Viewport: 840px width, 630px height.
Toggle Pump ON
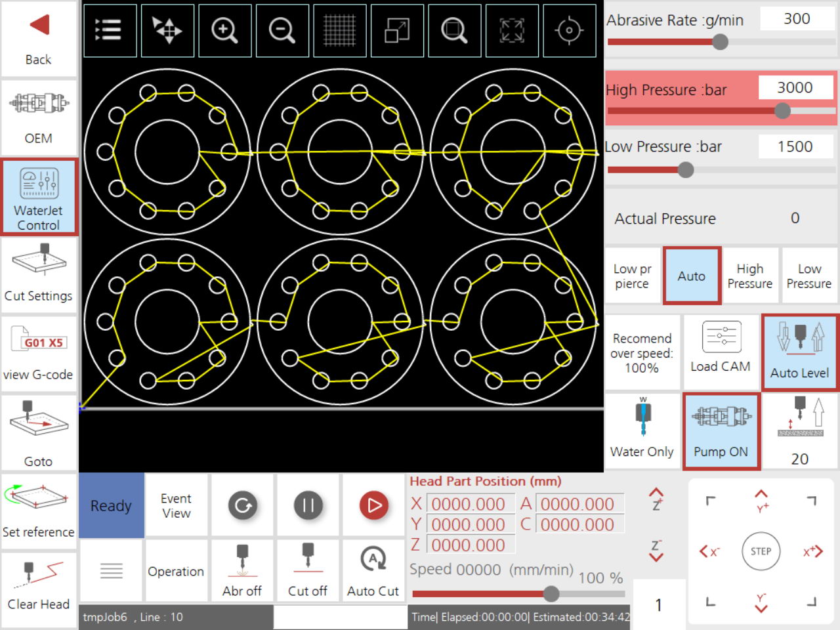721,430
